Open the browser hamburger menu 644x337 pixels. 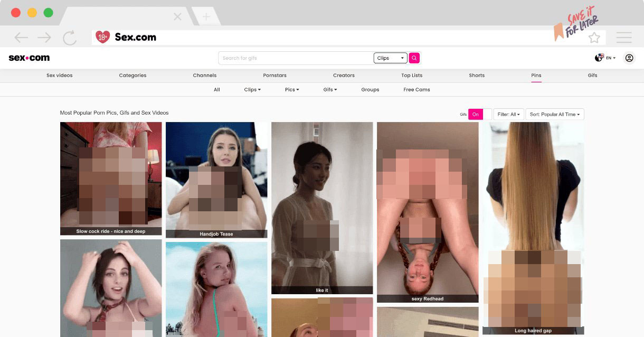coord(624,38)
